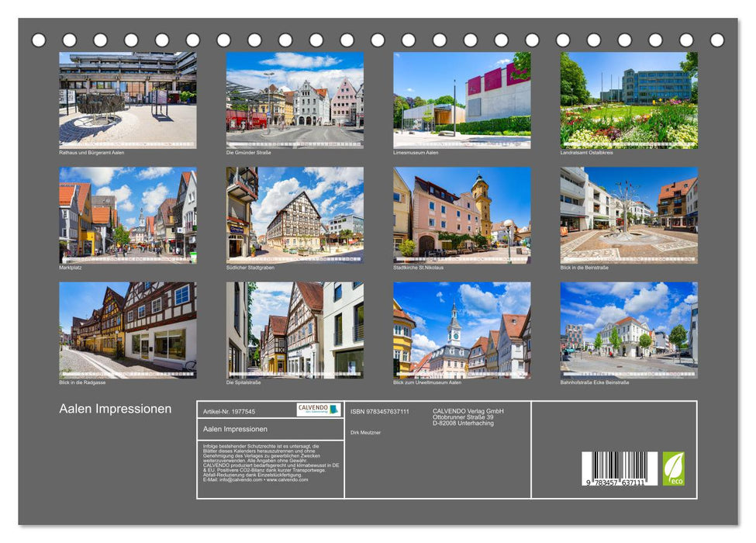The image size is (756, 543).
Task: Open the www.calvendo.com website link
Action: click(x=288, y=479)
